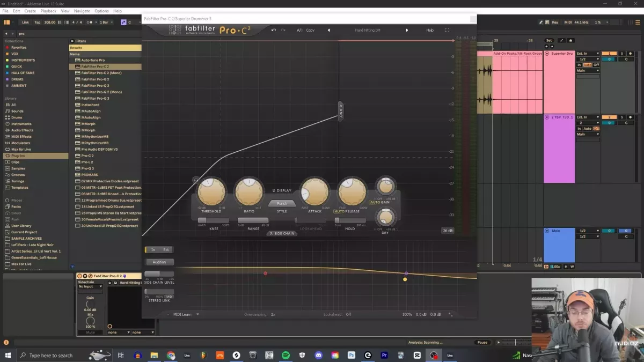Pause the analysis with the Pause button
The height and width of the screenshot is (362, 644).
[x=482, y=342]
